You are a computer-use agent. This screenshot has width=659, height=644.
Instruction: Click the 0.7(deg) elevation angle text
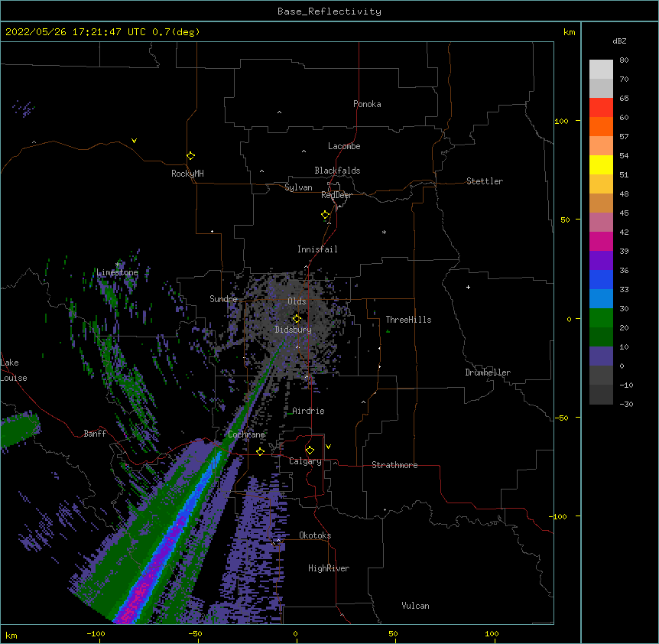[176, 32]
